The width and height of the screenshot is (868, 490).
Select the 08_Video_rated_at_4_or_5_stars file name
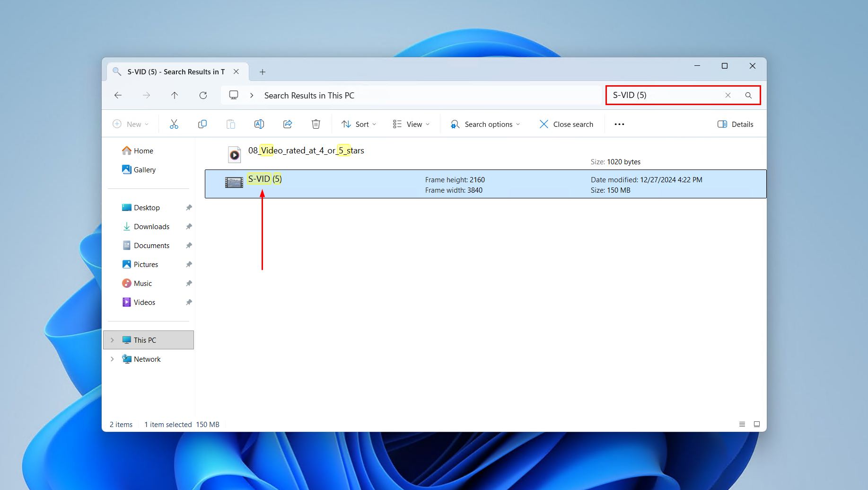coord(306,151)
